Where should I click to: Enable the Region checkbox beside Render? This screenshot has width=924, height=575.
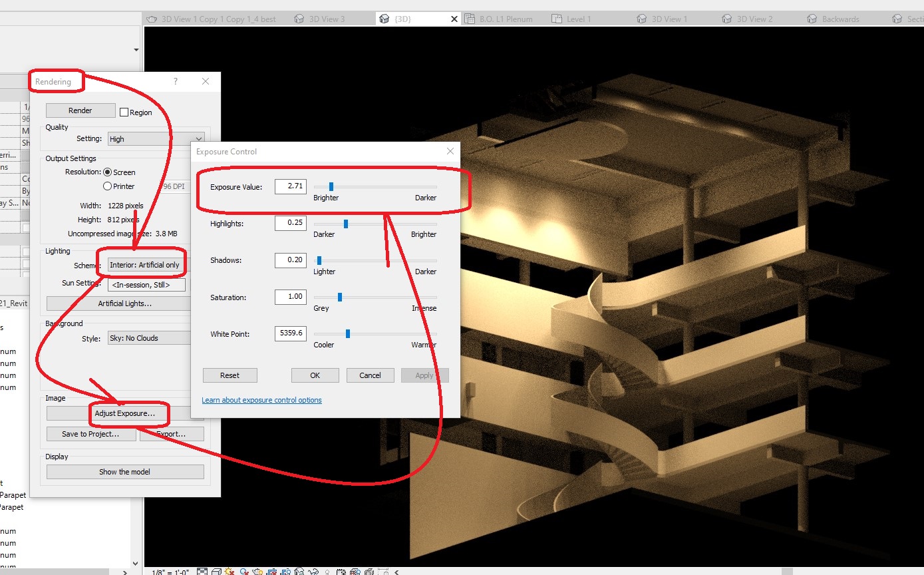[x=124, y=112]
